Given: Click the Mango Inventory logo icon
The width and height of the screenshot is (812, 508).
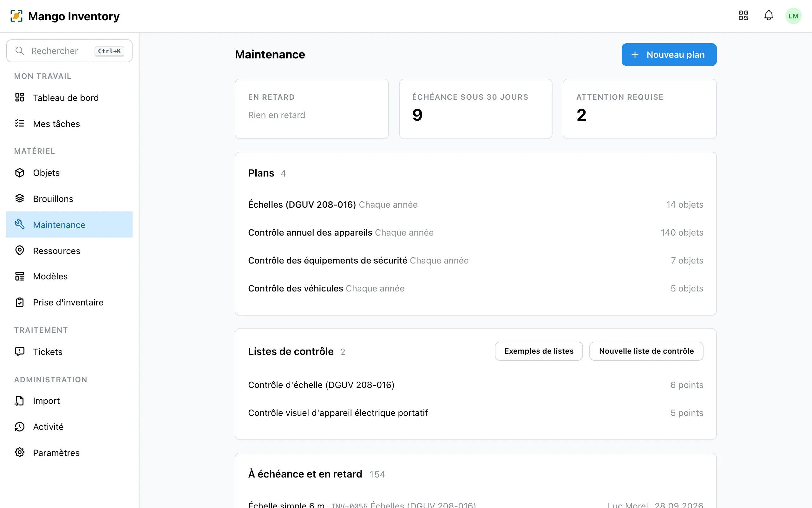Looking at the screenshot, I should coord(16,16).
